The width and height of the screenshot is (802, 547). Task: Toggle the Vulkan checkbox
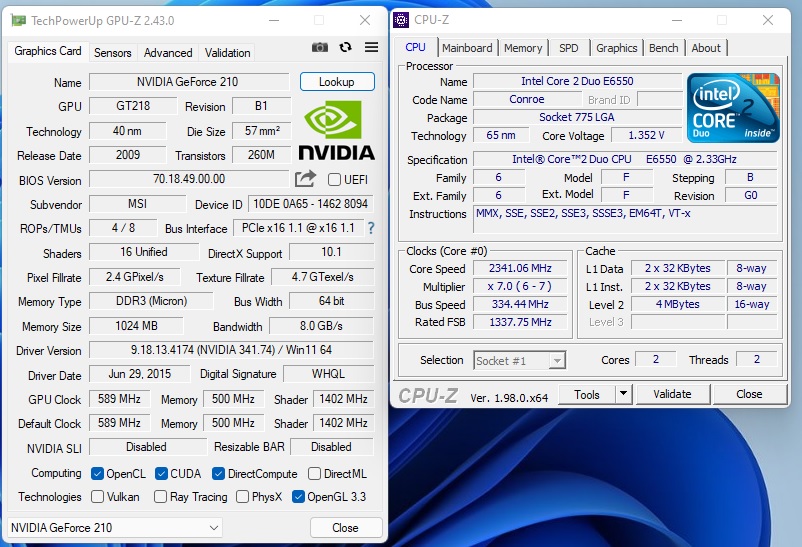tap(97, 496)
